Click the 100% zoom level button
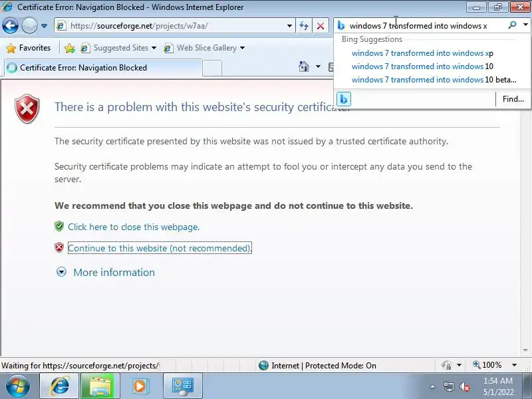The image size is (532, 399). 487,365
